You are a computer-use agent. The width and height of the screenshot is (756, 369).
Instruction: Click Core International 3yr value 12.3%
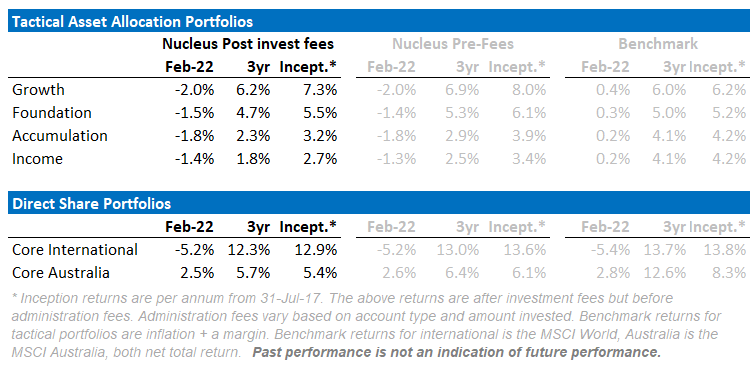[249, 250]
